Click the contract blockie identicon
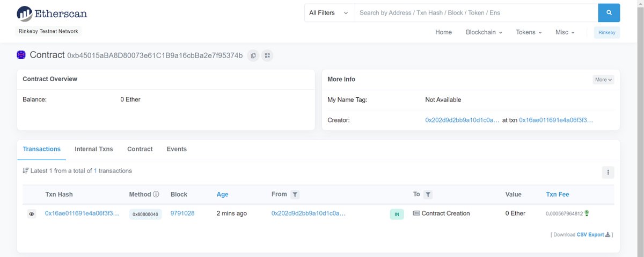Viewport: 644px width, 257px height. (x=21, y=55)
